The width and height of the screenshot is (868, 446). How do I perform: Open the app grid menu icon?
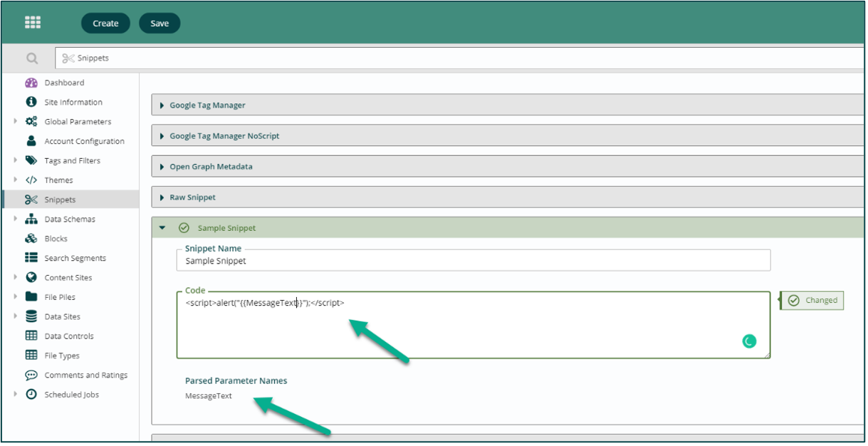[x=33, y=23]
